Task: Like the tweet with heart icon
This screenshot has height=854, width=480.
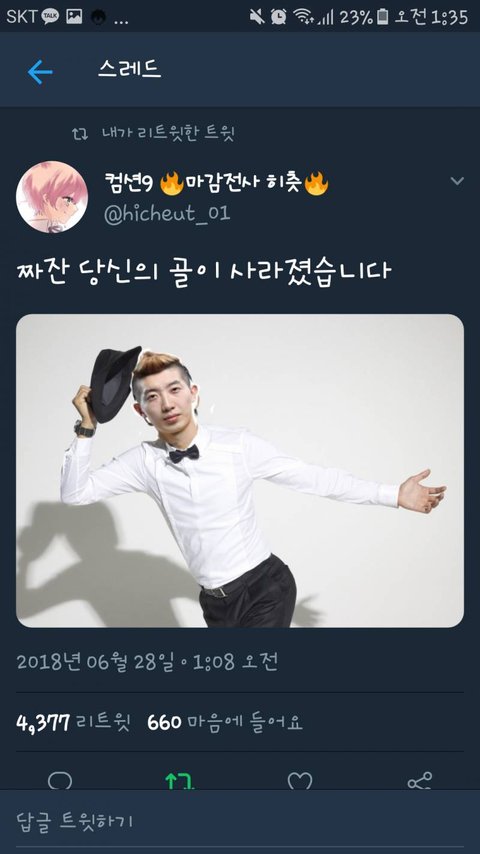Action: pos(300,782)
